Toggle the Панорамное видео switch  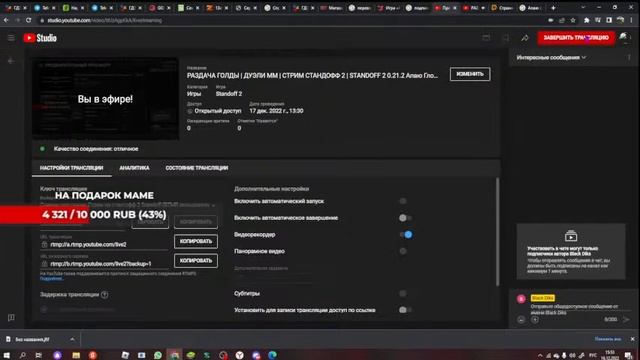(x=404, y=251)
